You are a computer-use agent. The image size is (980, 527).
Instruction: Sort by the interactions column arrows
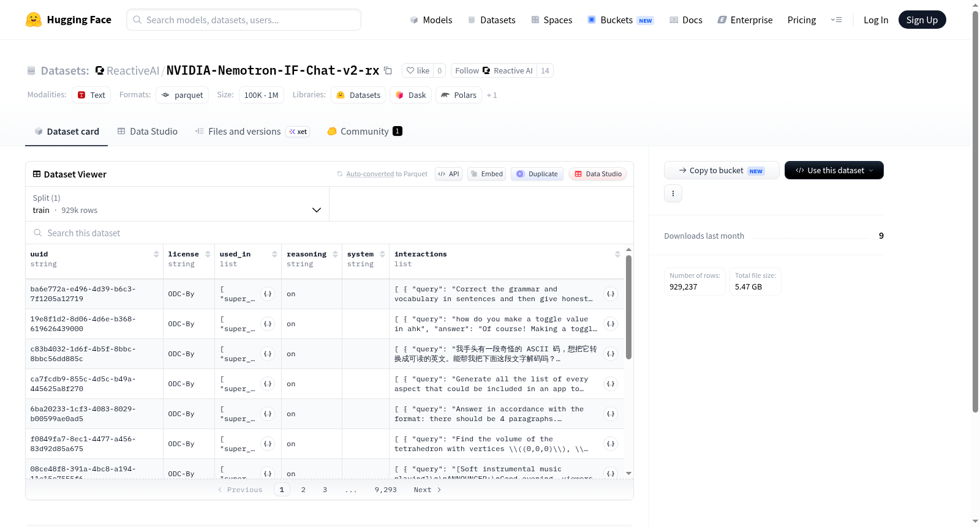(617, 254)
